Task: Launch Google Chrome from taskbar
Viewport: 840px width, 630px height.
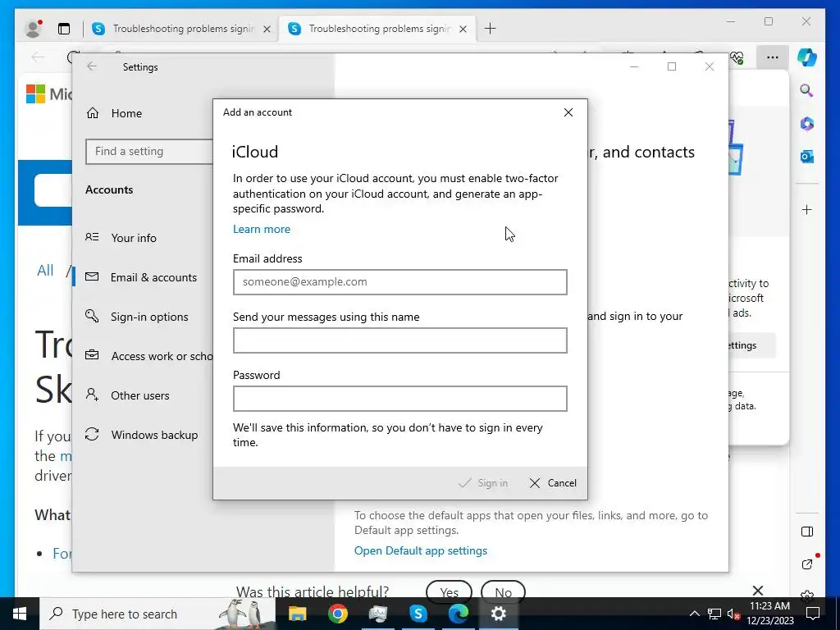Action: (337, 614)
